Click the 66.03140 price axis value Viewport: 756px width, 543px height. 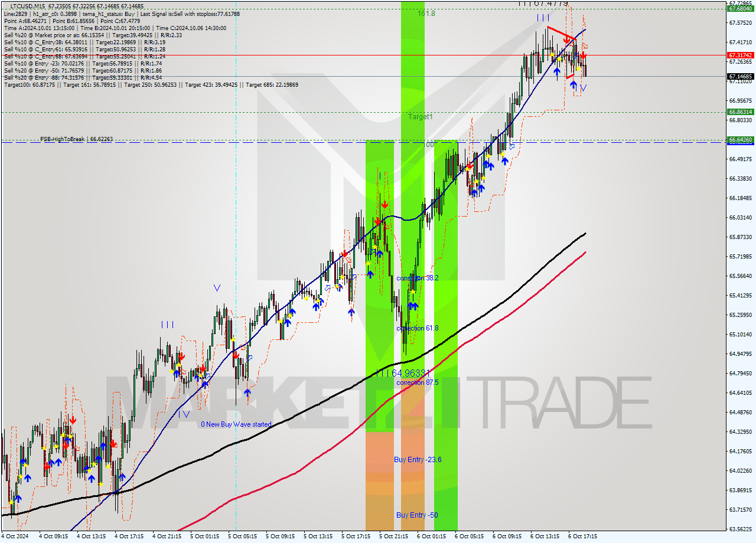click(741, 218)
